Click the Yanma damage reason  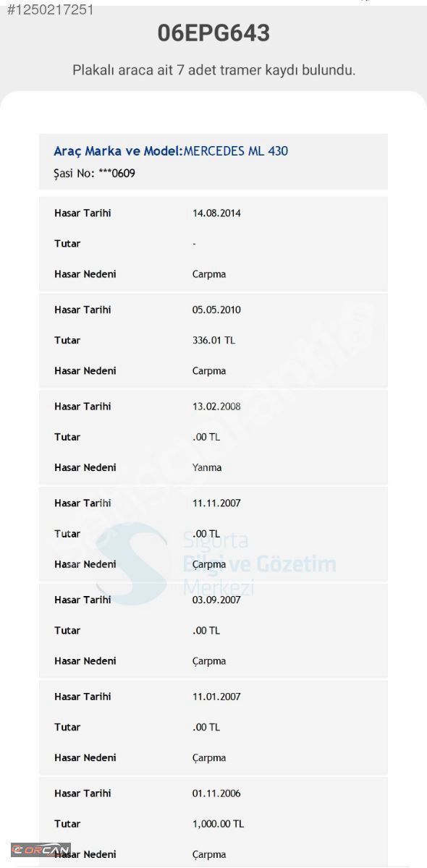(207, 467)
